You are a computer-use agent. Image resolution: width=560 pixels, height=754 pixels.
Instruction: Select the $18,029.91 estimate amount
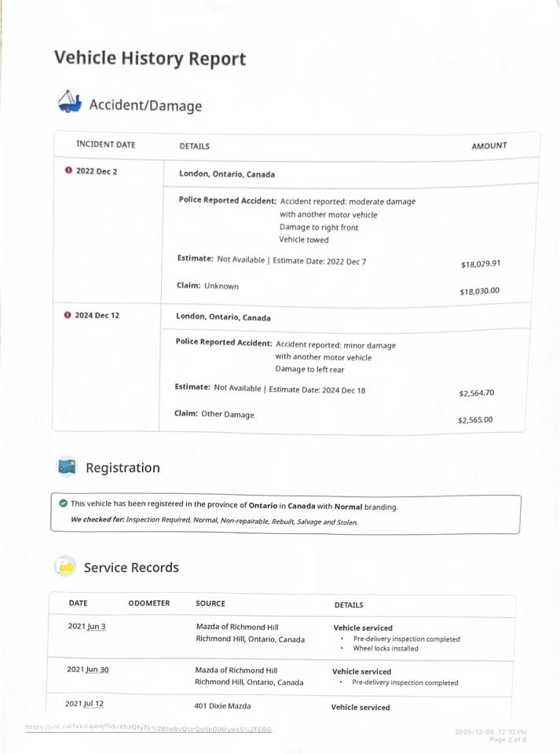(481, 264)
